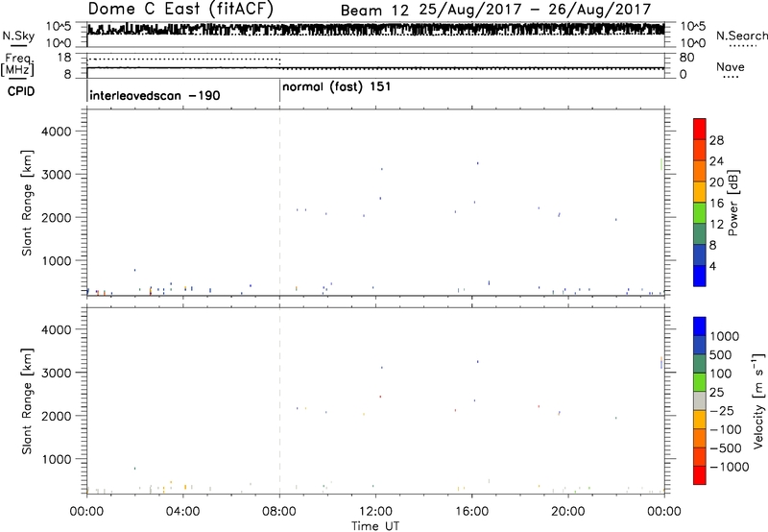Image resolution: width=768 pixels, height=532 pixels.
Task: Click the 'interleavedscan -190' CPID text
Action: [x=155, y=95]
